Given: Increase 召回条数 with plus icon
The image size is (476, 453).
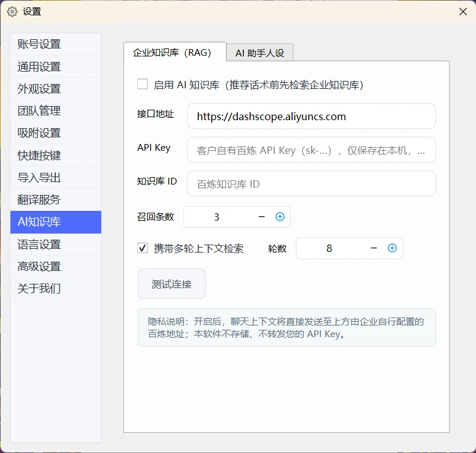Looking at the screenshot, I should point(280,217).
